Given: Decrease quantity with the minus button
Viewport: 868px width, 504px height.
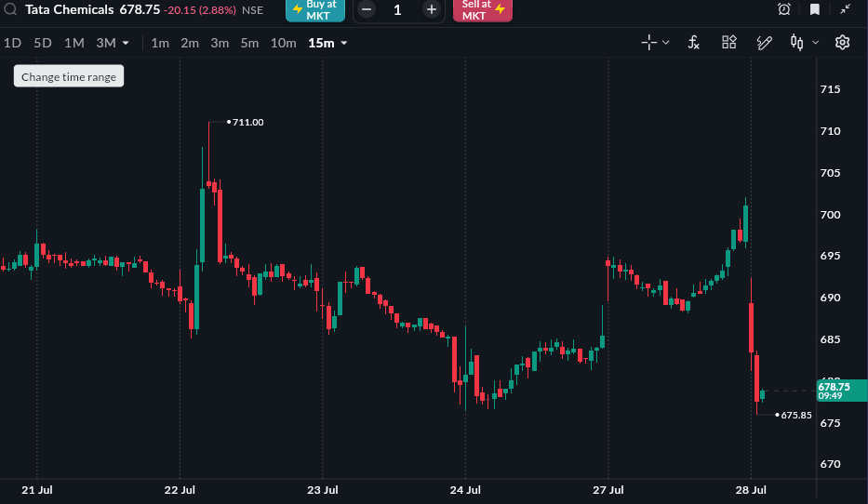Looking at the screenshot, I should click(x=367, y=9).
